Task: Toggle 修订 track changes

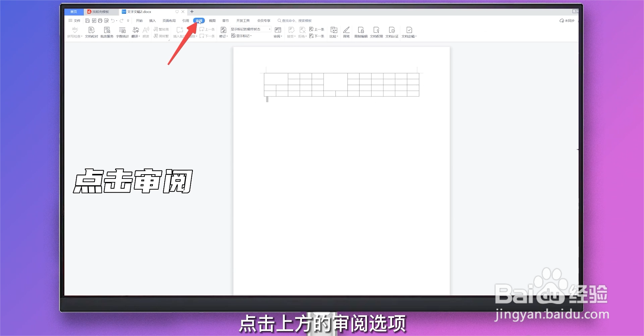Action: coord(223,32)
